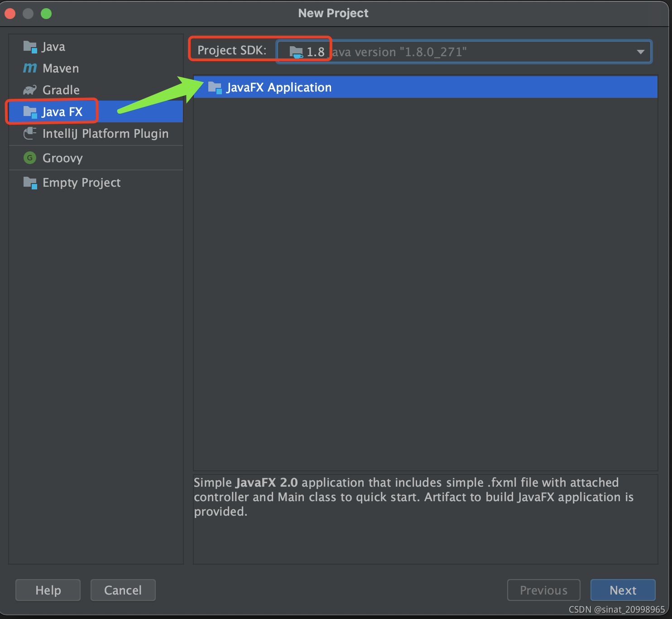Choose Gradle from the project list
The image size is (672, 619).
tap(96, 90)
